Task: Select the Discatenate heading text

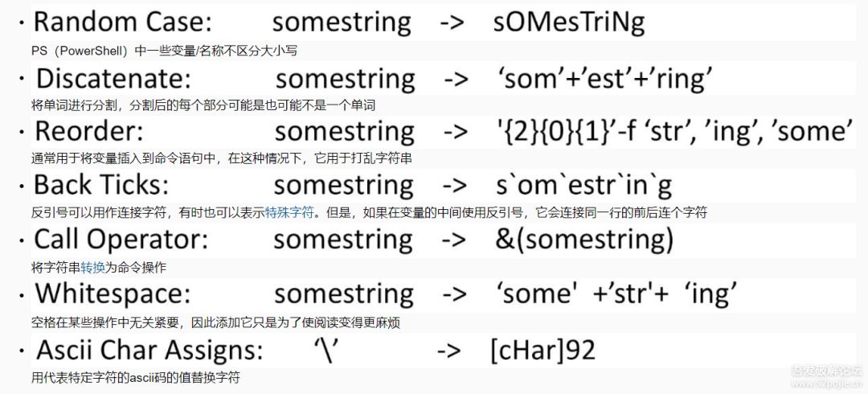Action: coord(113,78)
